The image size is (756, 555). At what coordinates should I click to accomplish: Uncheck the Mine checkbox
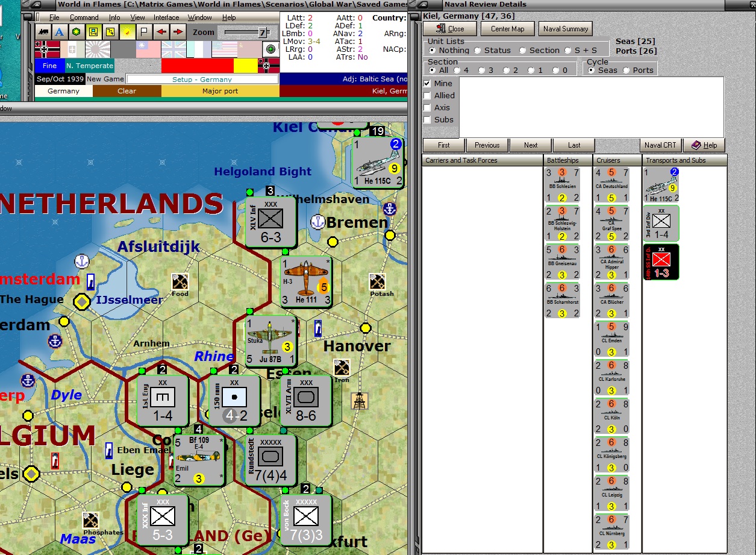tap(427, 84)
